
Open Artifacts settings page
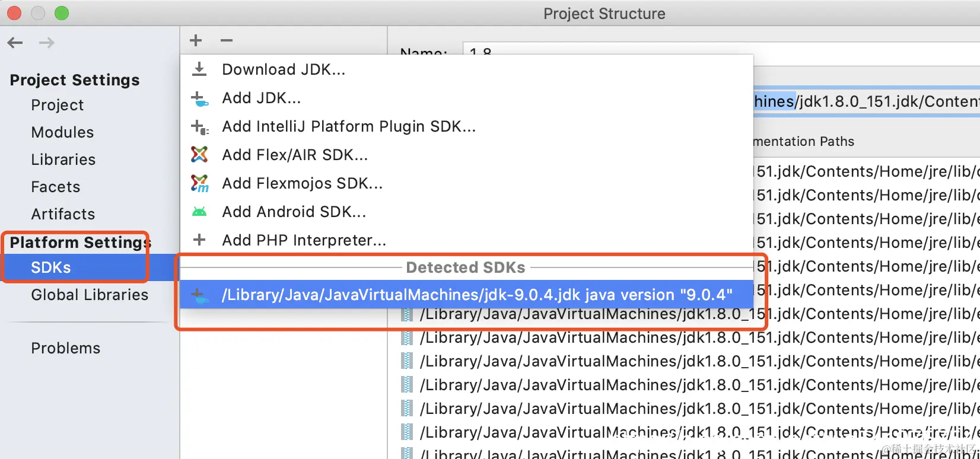[x=63, y=214]
